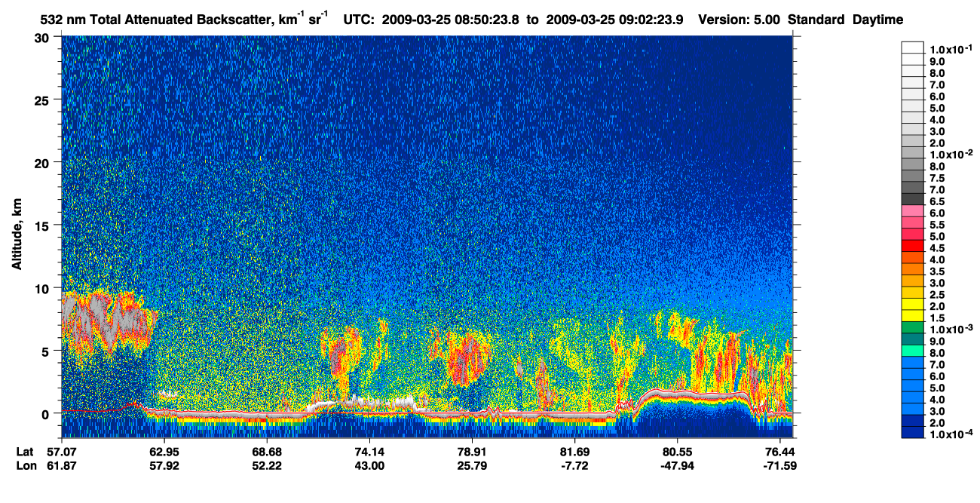This screenshot has height=503, width=980.
Task: Click the 20 altitude tick label
Action: [x=44, y=163]
